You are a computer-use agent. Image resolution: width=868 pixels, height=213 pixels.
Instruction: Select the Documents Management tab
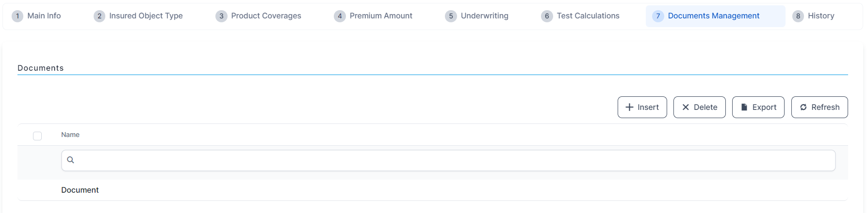(x=713, y=16)
